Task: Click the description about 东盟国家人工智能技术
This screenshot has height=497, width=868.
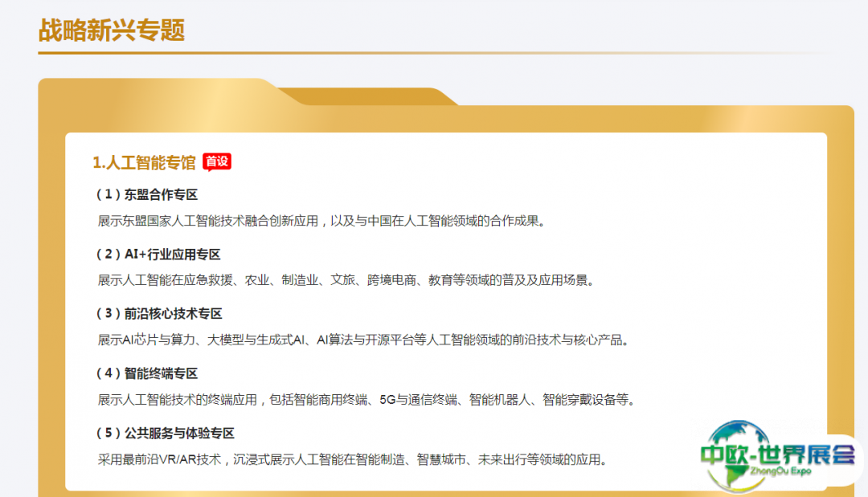Action: [x=321, y=220]
